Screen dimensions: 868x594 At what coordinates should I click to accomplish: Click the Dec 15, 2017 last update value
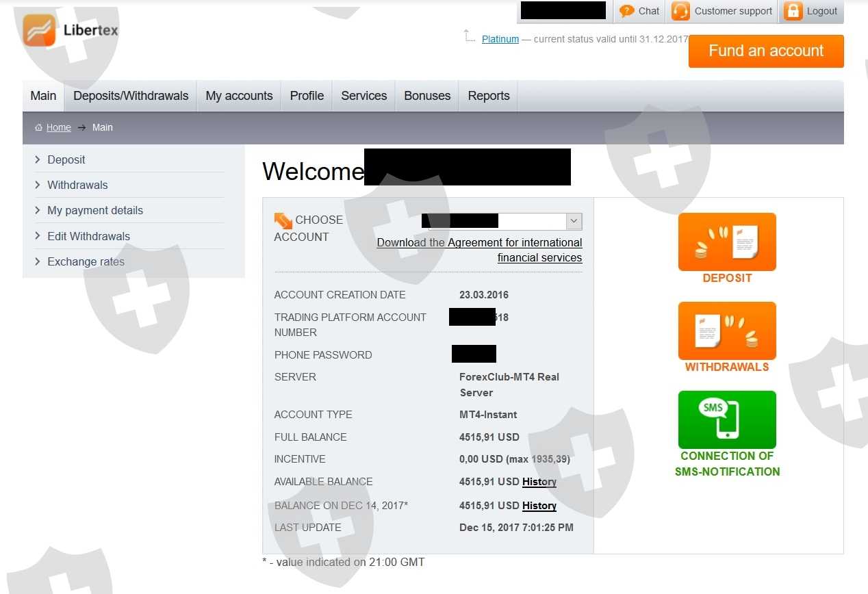[x=516, y=528]
